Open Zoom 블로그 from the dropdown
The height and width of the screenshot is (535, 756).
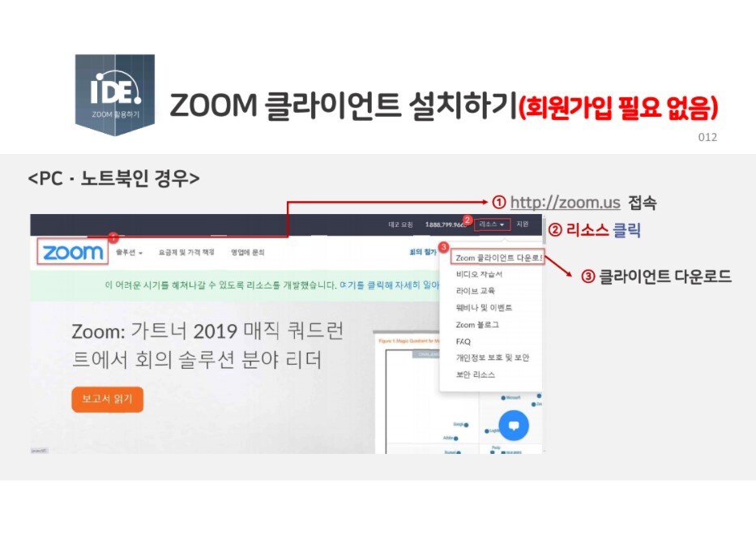click(x=477, y=325)
